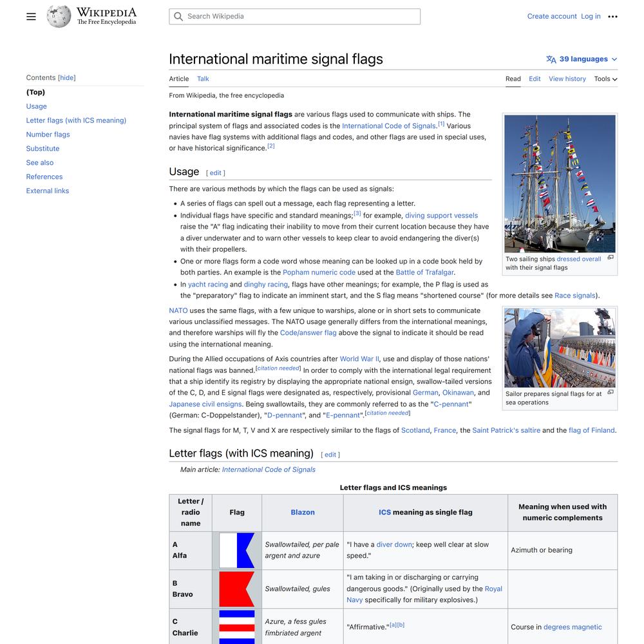Open the dressed overall caption link
The width and height of the screenshot is (644, 644).
tap(579, 259)
